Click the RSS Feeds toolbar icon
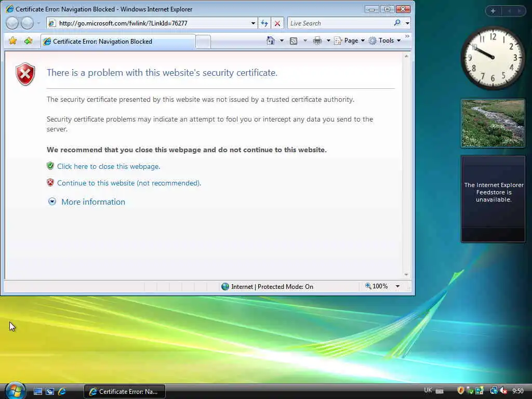 click(x=294, y=41)
